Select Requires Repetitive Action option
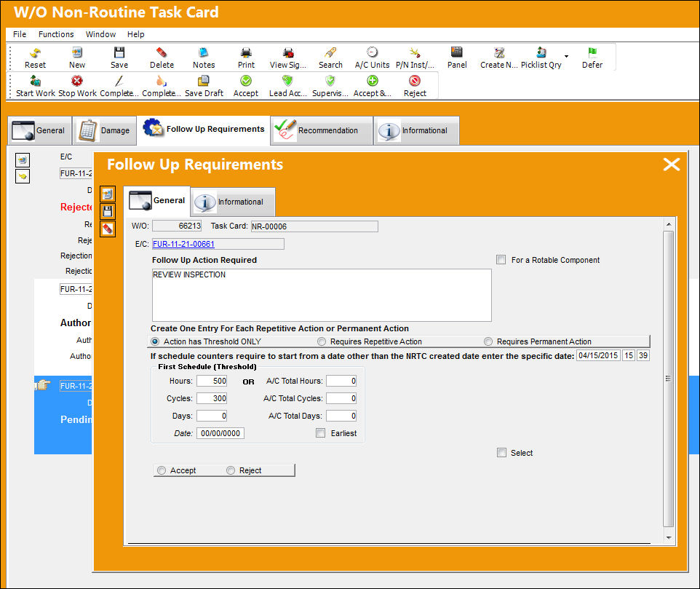 322,341
